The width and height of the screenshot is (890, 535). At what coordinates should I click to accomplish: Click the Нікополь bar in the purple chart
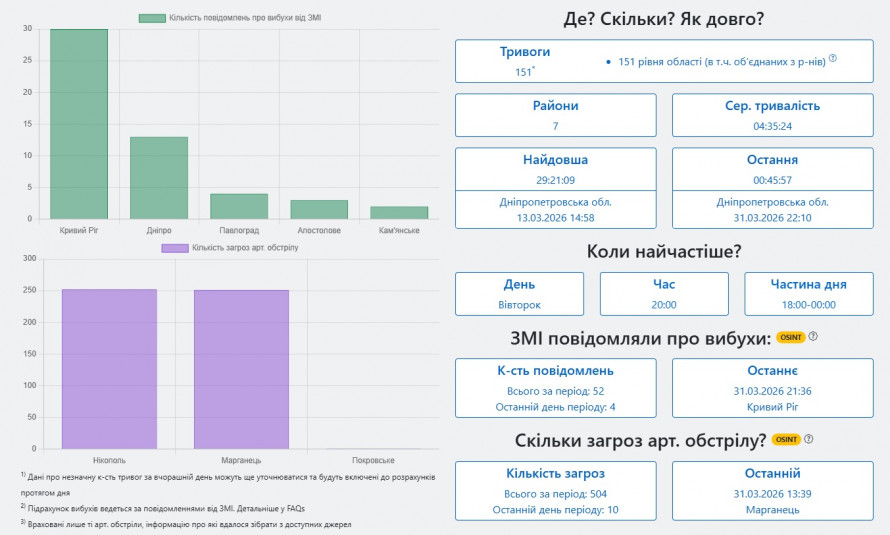109,368
